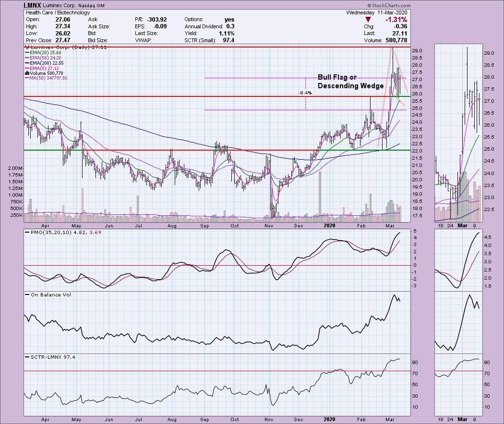Select the Low price value 26.02
The image size is (504, 424).
pos(63,34)
